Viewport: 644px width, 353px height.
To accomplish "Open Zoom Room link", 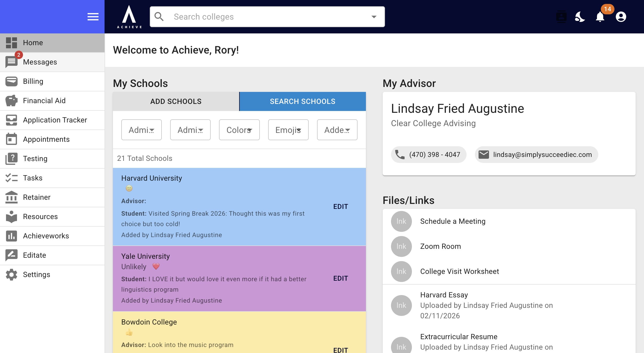I will pyautogui.click(x=440, y=246).
